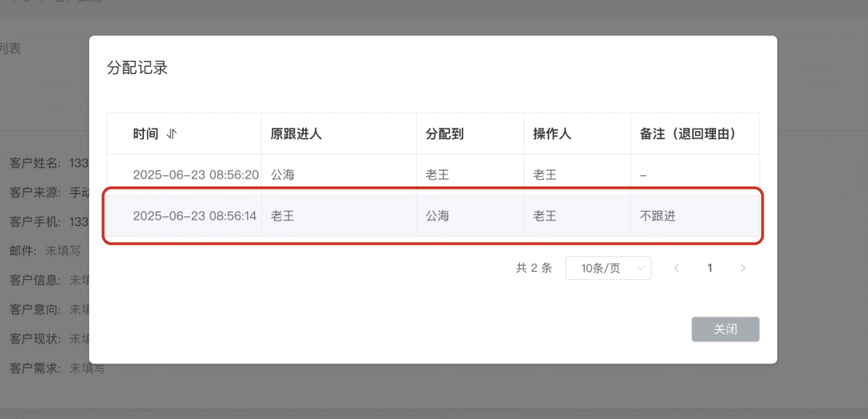This screenshot has width=868, height=419.
Task: Select the 2025-06-23 08:56:14 timestamp cell
Action: click(x=194, y=216)
